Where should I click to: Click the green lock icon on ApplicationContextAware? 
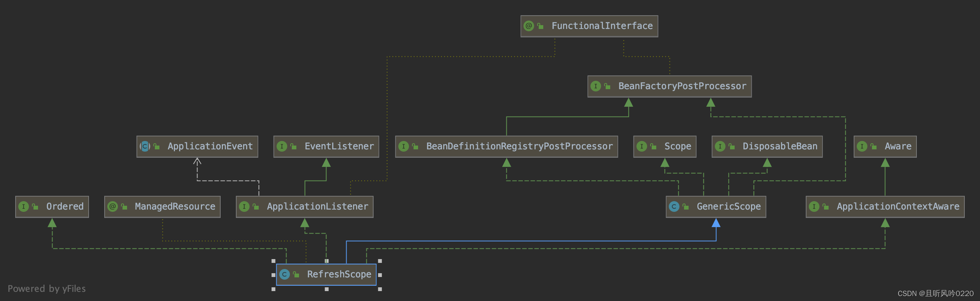[826, 207]
